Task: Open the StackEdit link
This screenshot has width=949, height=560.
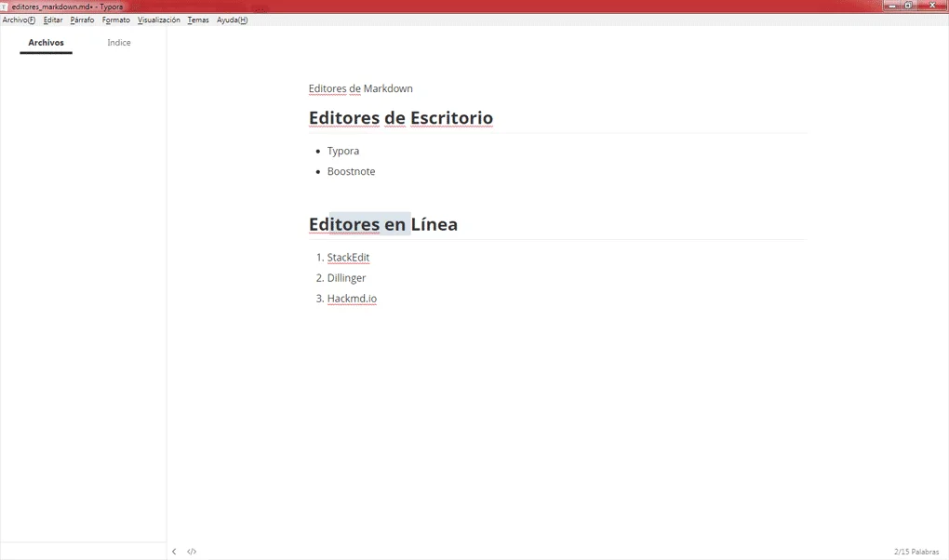Action: pyautogui.click(x=348, y=257)
